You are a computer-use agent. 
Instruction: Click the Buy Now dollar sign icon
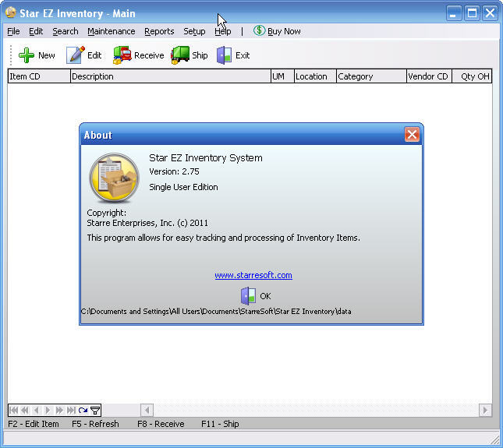[x=259, y=30]
